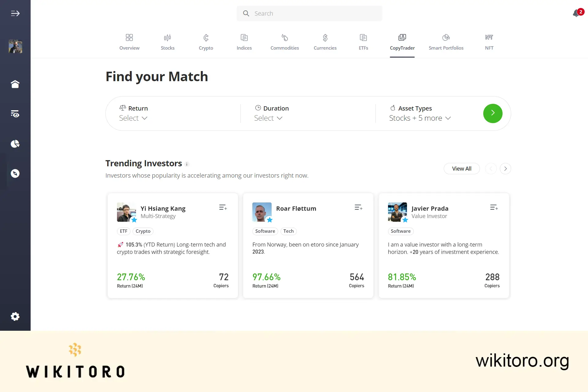Click the info icon next to Trending Investors
Screen dimensions: 588x392
(187, 164)
